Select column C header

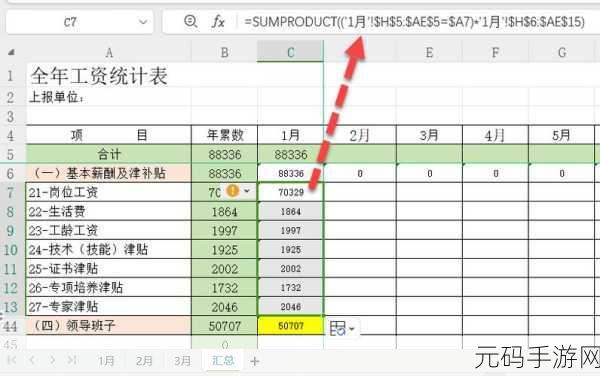pyautogui.click(x=290, y=52)
